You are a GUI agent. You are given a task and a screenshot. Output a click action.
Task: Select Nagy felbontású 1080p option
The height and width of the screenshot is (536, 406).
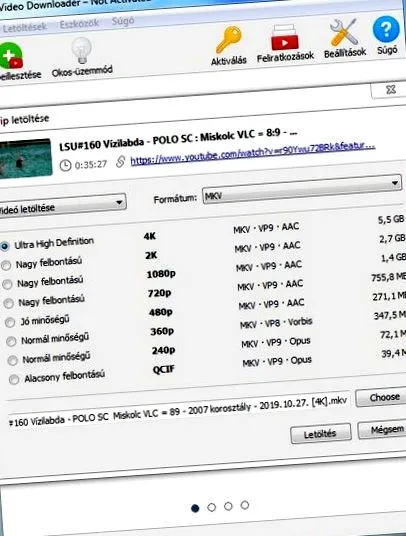[8, 284]
